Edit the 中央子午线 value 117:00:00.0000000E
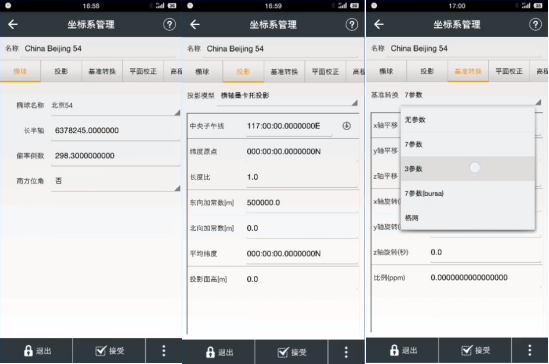 tap(289, 126)
